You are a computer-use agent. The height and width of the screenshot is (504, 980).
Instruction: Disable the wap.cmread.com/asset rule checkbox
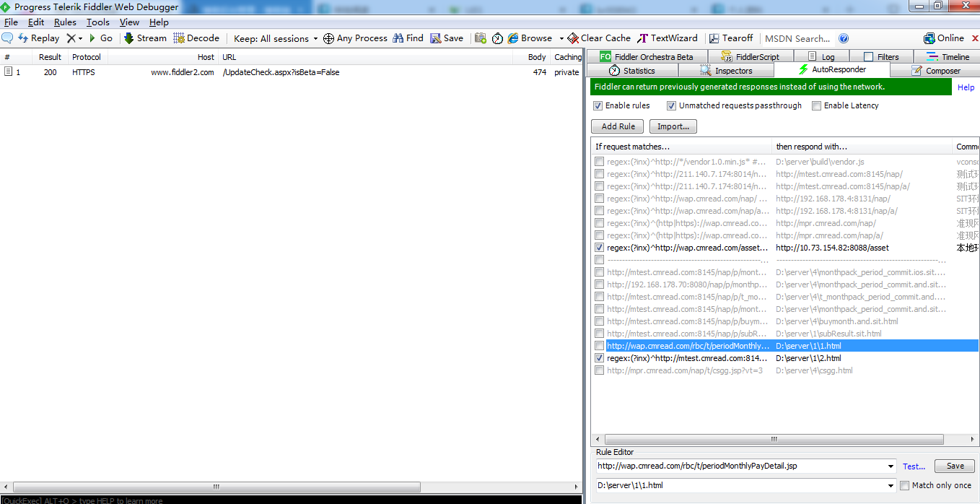[599, 248]
